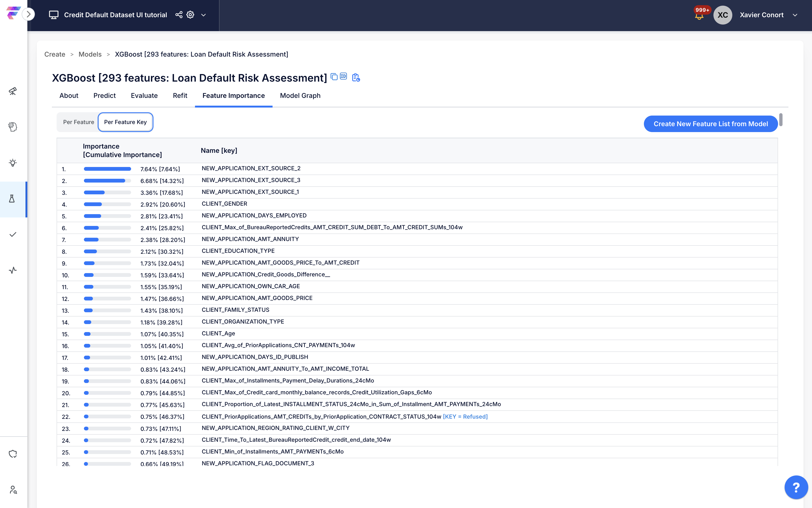Screen dimensions: 812x508
Task: Select the Per Feature toggle option
Action: pos(79,122)
